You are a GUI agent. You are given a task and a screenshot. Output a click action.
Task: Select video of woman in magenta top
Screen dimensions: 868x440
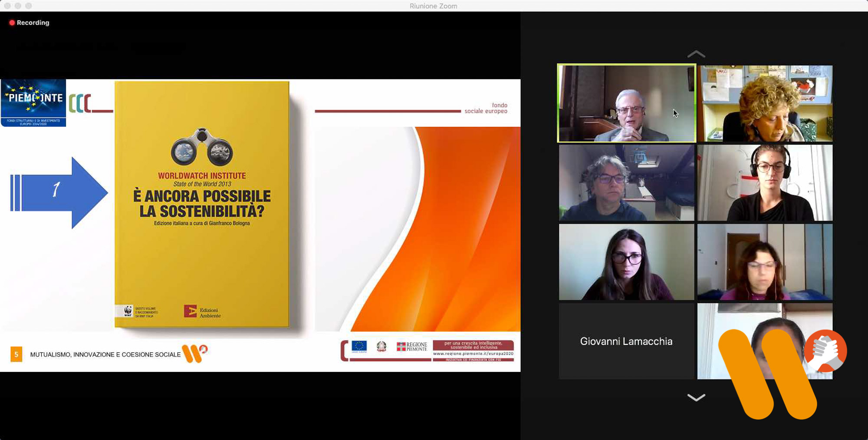coord(765,262)
